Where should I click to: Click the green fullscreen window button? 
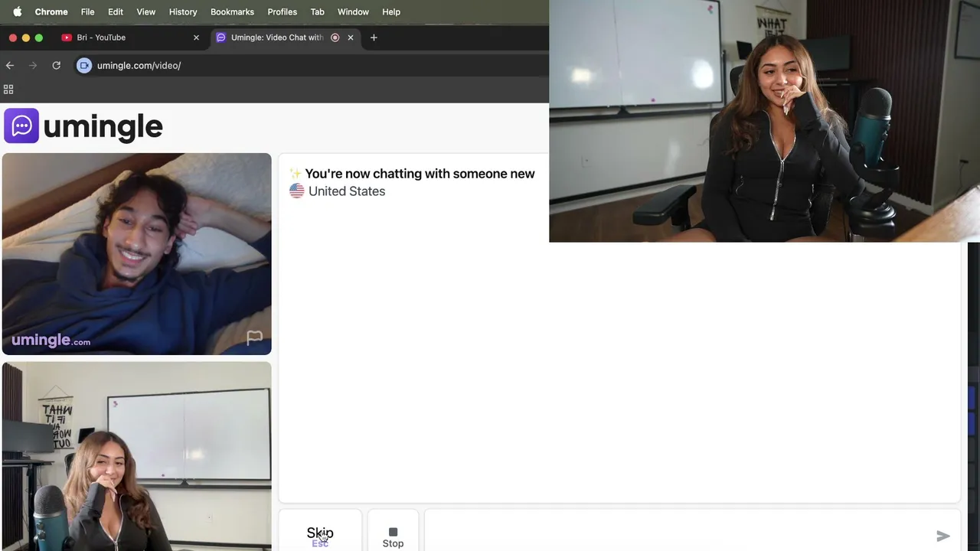[39, 37]
